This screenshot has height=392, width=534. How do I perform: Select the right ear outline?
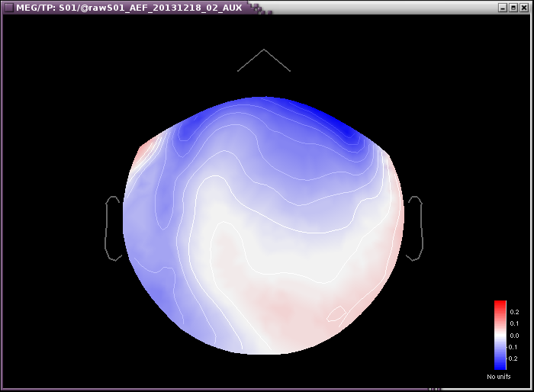pos(415,228)
